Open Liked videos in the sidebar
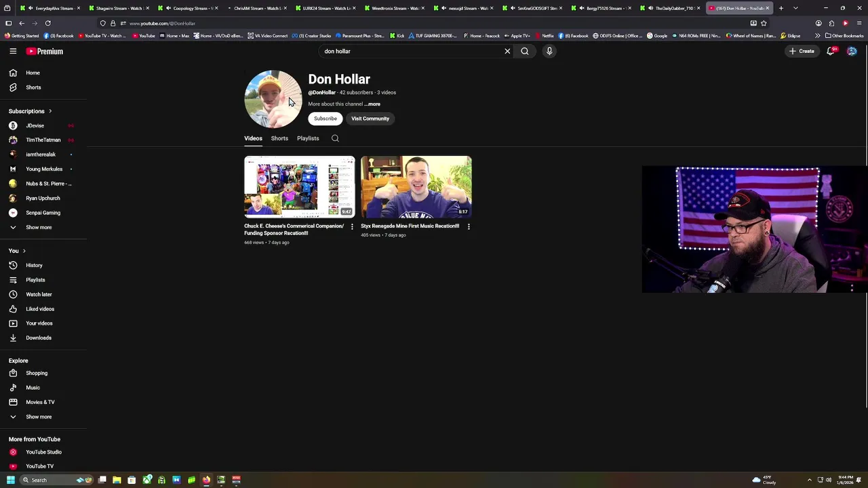The width and height of the screenshot is (868, 488). click(43, 309)
